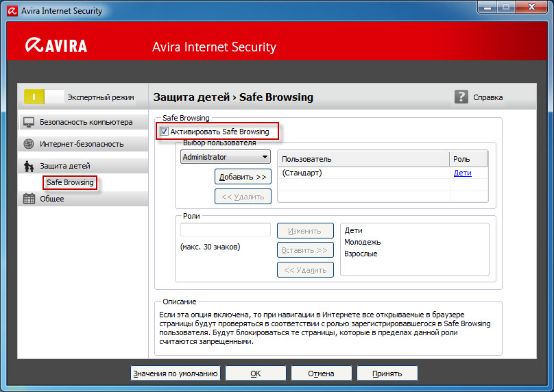This screenshot has width=554, height=392.
Task: Select Safe Browsing in the sidebar
Action: pyautogui.click(x=70, y=182)
